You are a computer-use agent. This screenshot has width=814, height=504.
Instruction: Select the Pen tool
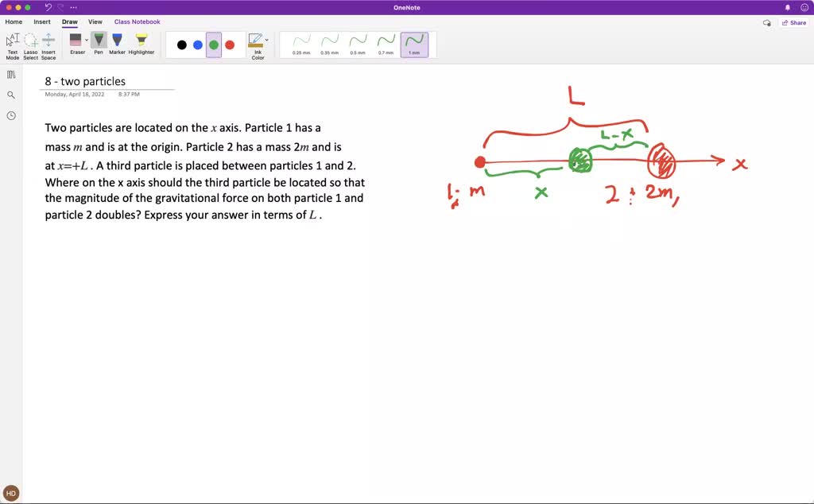[x=99, y=40]
